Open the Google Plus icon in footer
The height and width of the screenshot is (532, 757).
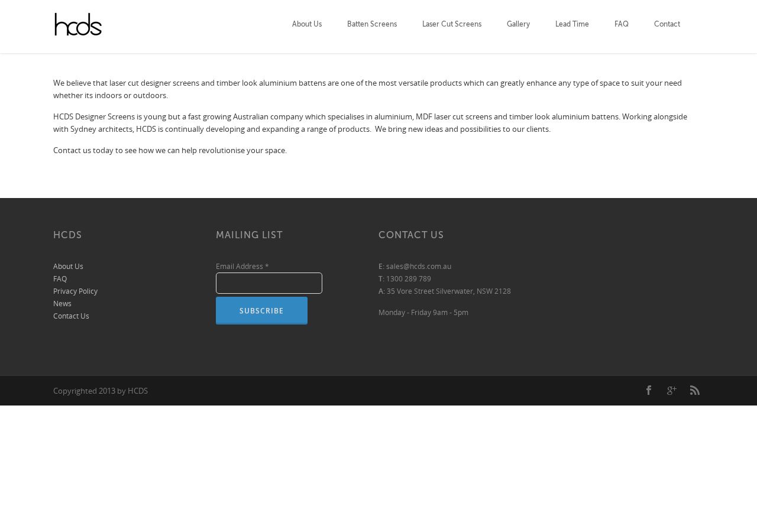tap(672, 390)
